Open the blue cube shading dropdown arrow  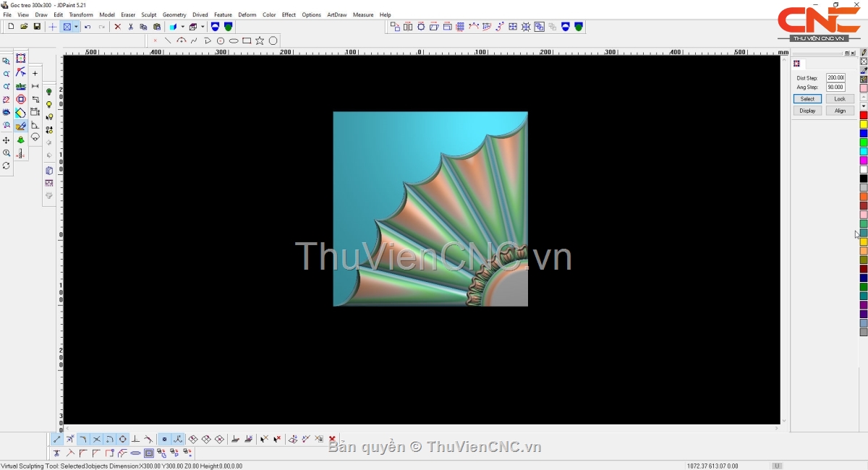tap(182, 27)
